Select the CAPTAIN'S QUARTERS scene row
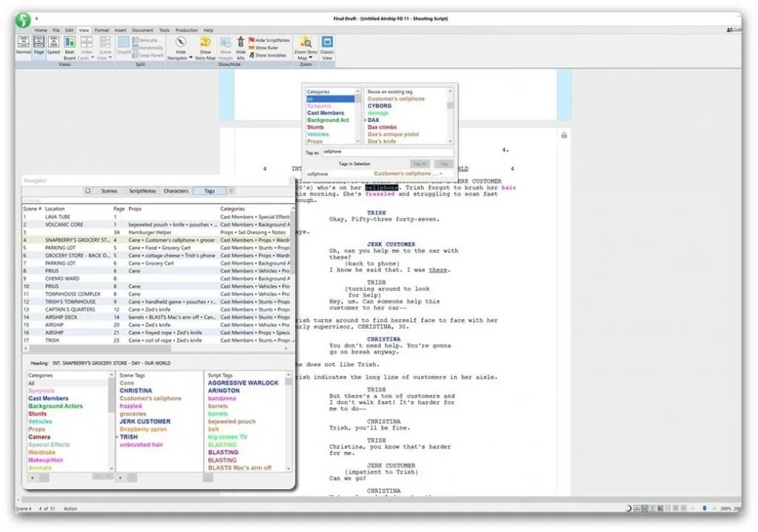Image resolution: width=758 pixels, height=532 pixels. click(157, 309)
